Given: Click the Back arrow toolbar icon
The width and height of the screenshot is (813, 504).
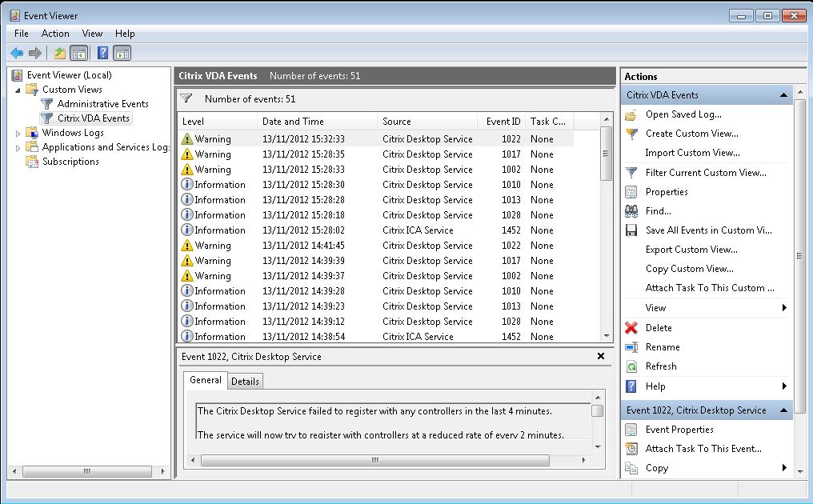Looking at the screenshot, I should (x=17, y=54).
